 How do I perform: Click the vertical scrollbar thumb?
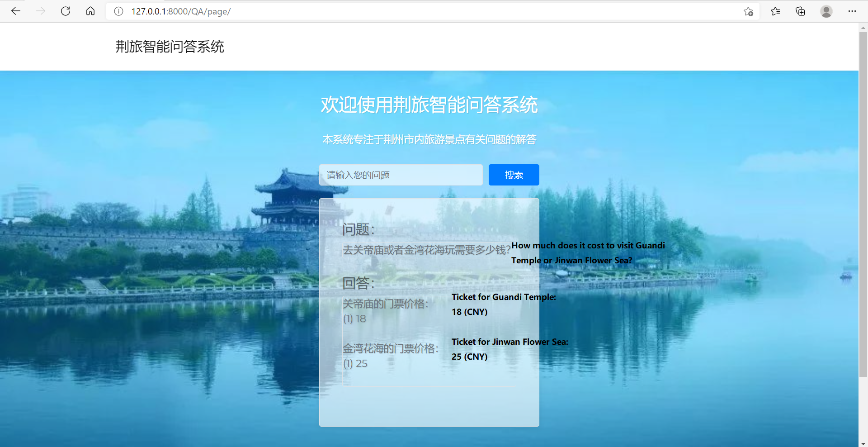click(x=863, y=204)
